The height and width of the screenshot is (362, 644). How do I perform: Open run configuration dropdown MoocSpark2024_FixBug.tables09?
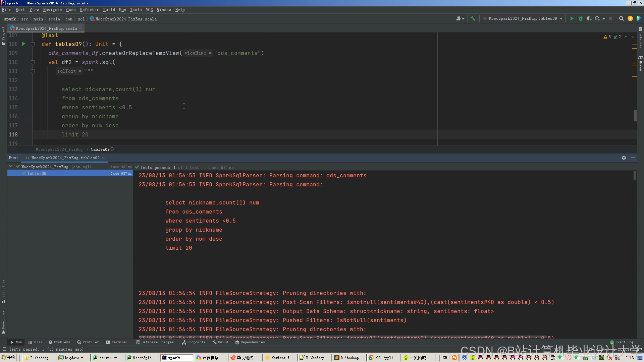click(523, 18)
